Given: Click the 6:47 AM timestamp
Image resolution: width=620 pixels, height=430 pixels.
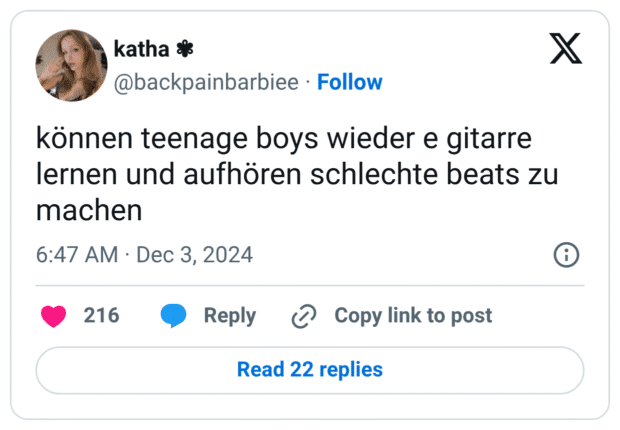Looking at the screenshot, I should [x=77, y=255].
